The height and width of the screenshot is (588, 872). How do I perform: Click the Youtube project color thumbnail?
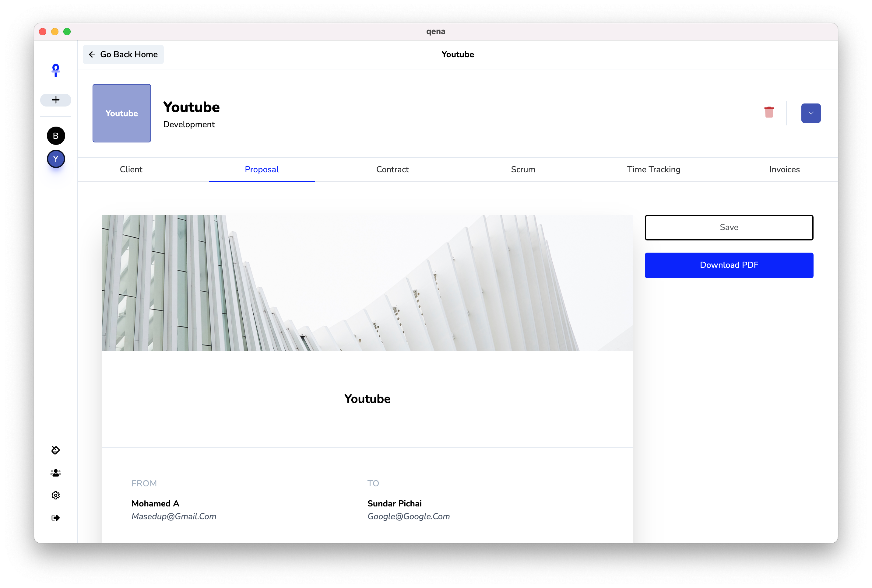tap(121, 113)
